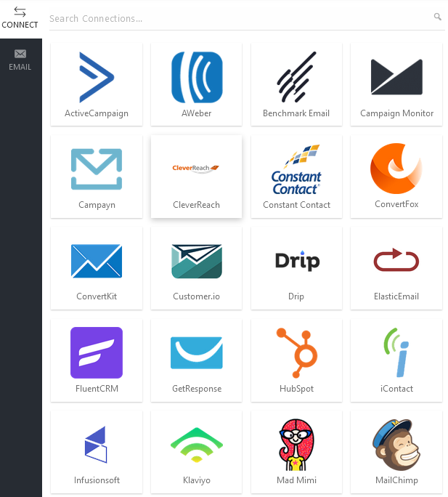Click the Campaign Monitor label
The image size is (448, 497).
point(396,113)
